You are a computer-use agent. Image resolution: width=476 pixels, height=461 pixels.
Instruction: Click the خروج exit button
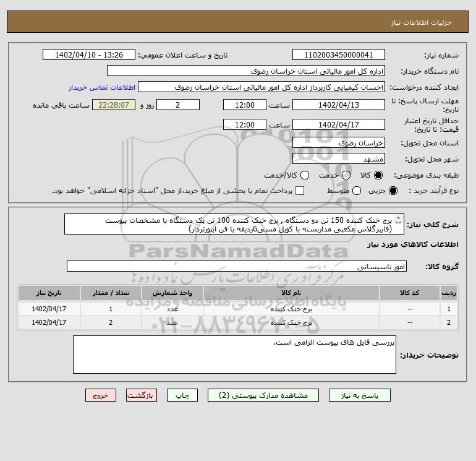101,395
